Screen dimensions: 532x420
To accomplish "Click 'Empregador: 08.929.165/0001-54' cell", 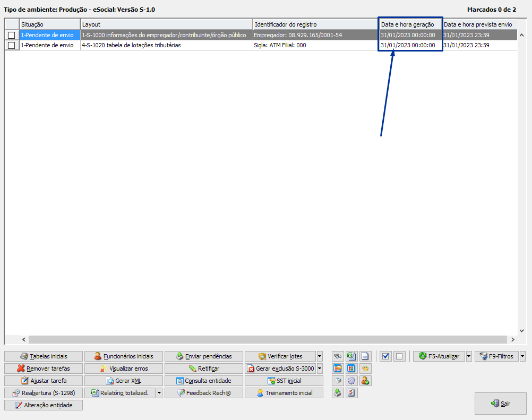I will click(315, 35).
